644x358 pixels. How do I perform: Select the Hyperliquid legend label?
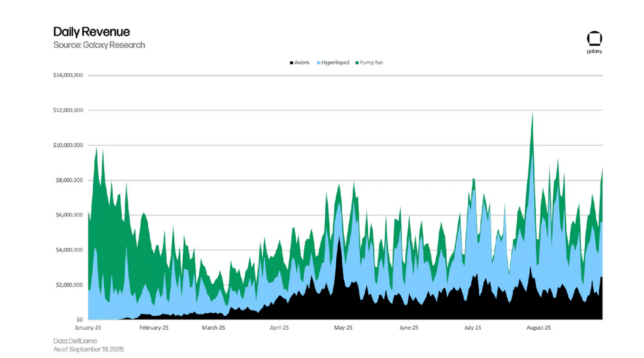click(x=335, y=63)
